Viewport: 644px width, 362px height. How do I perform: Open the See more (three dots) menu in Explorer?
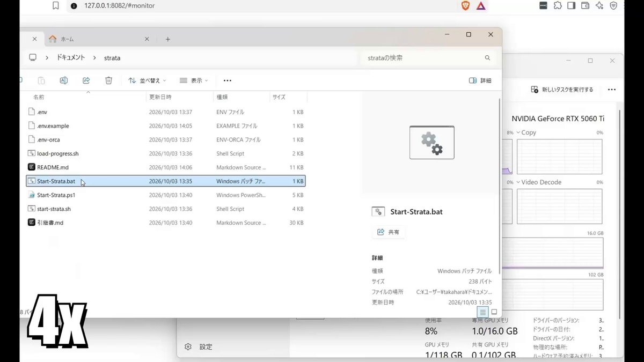coord(228,80)
